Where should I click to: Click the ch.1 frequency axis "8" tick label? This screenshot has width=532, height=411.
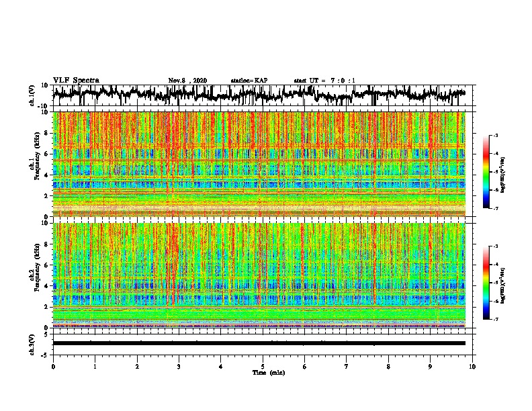(46, 133)
